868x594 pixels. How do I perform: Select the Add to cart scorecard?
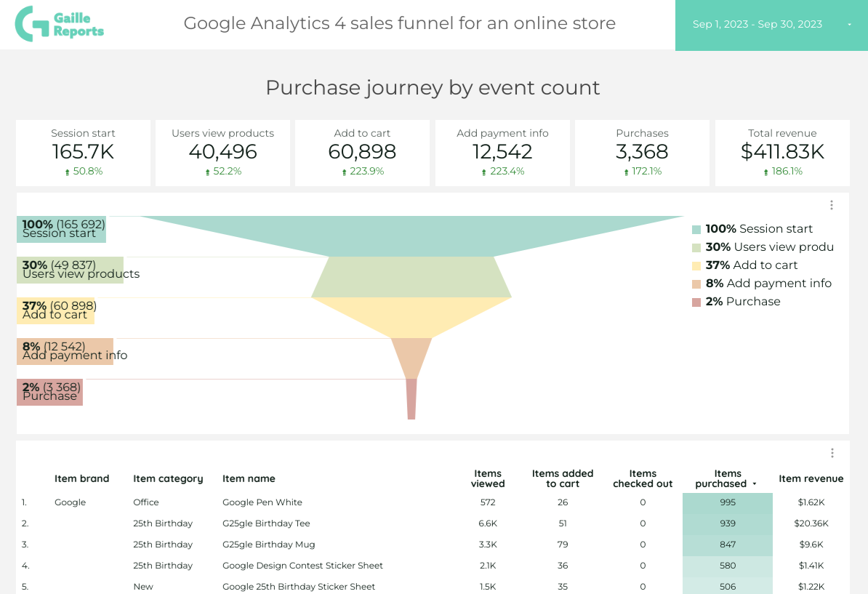362,153
